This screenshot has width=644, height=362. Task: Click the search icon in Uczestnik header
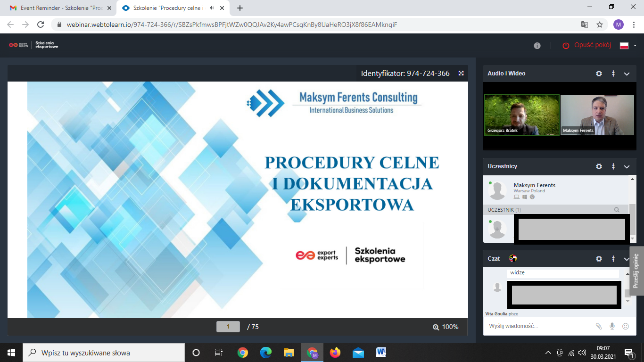point(617,210)
